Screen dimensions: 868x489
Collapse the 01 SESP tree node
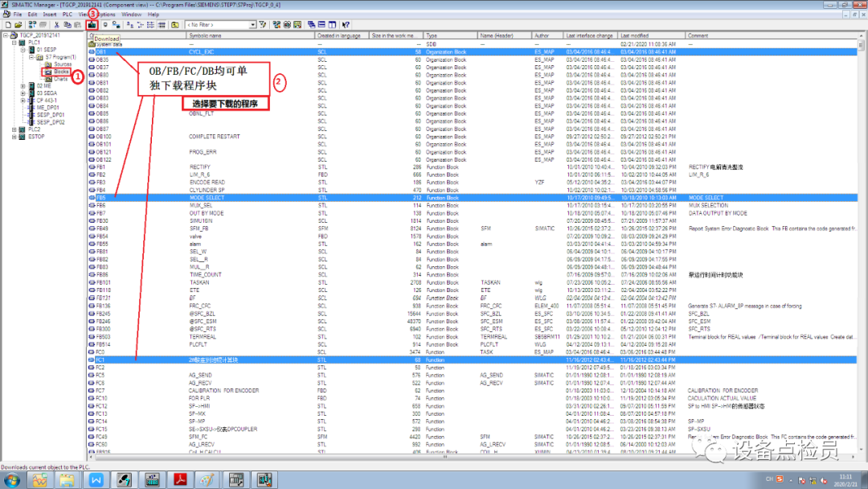[x=23, y=50]
